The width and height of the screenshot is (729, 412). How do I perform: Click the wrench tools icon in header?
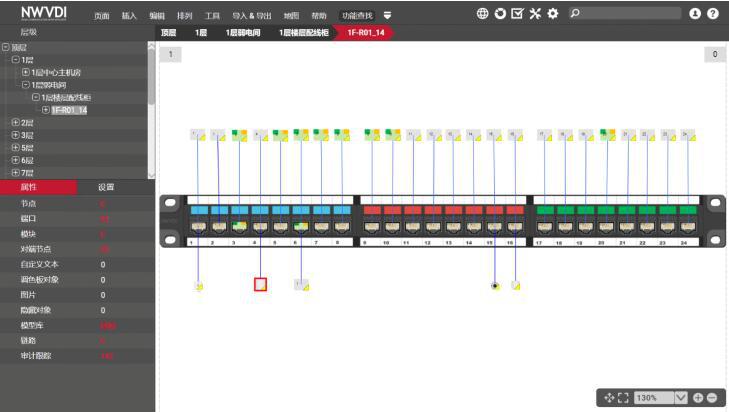click(535, 14)
